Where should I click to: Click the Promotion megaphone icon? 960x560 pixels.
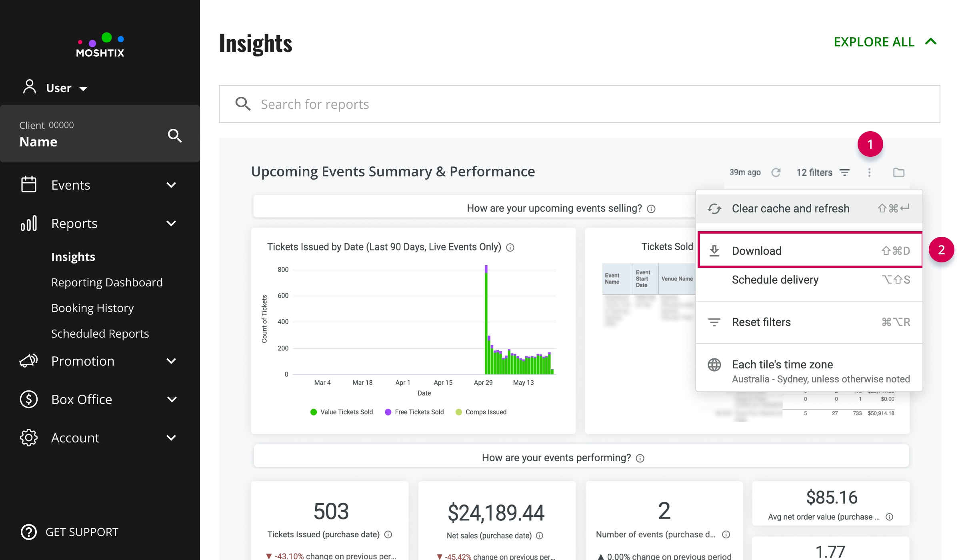(29, 361)
